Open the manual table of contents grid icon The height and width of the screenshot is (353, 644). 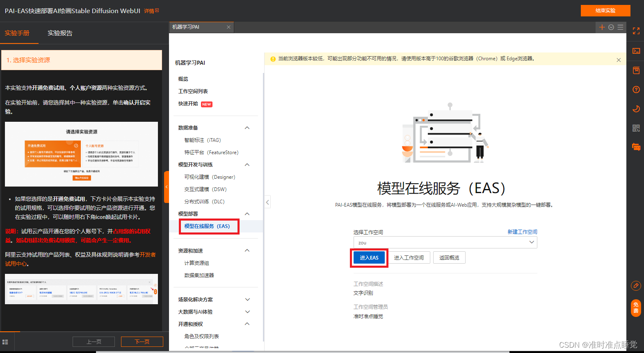(x=5, y=342)
